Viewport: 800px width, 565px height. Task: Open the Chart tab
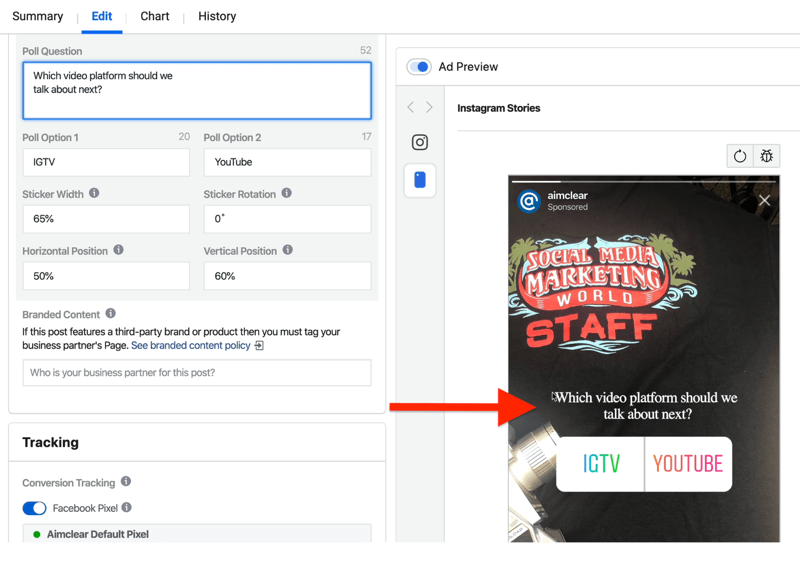click(x=155, y=16)
